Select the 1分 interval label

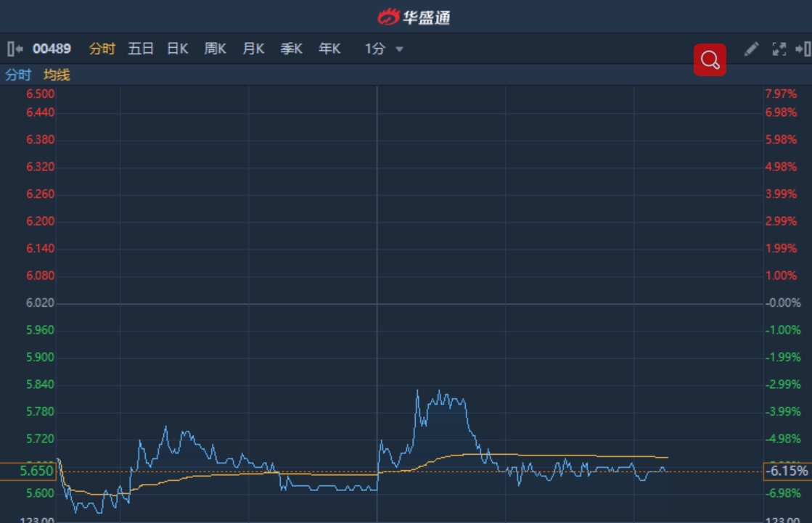tap(374, 49)
